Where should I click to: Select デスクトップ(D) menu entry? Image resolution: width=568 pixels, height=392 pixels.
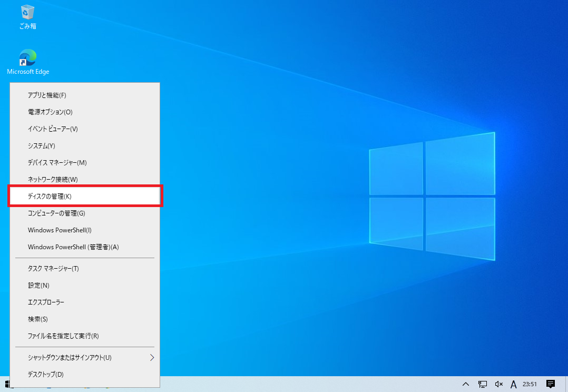(85, 374)
